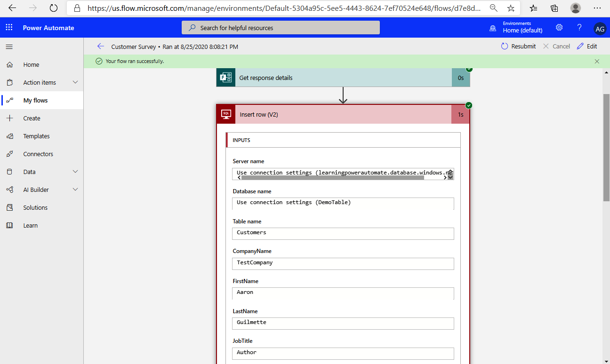Viewport: 610px width, 364px height.
Task: Open browser zoom magnifier icon
Action: point(494,8)
